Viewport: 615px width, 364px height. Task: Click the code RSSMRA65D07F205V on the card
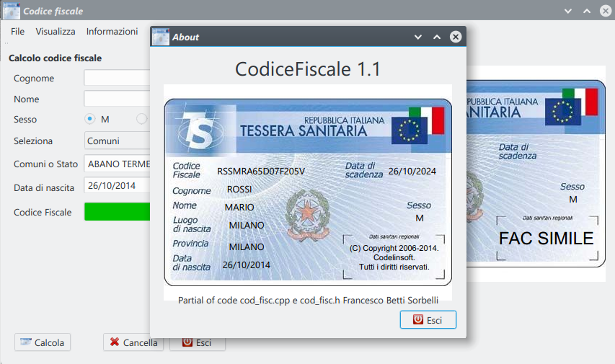tap(261, 172)
